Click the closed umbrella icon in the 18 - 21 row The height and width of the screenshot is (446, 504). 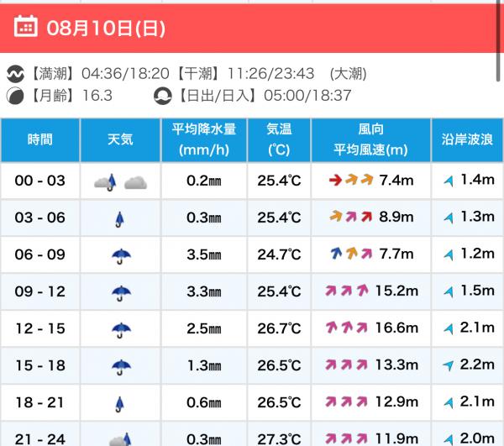click(119, 404)
